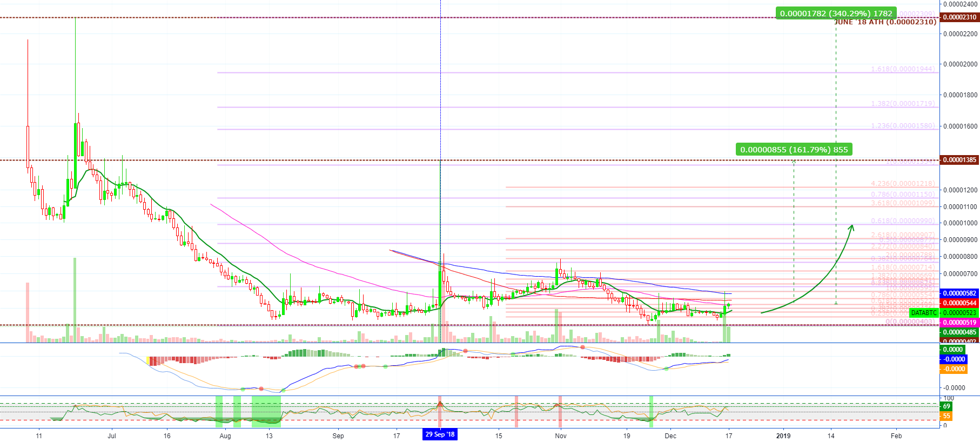Click the 0.00002310 red price label
This screenshot has height=442, width=980.
959,17
